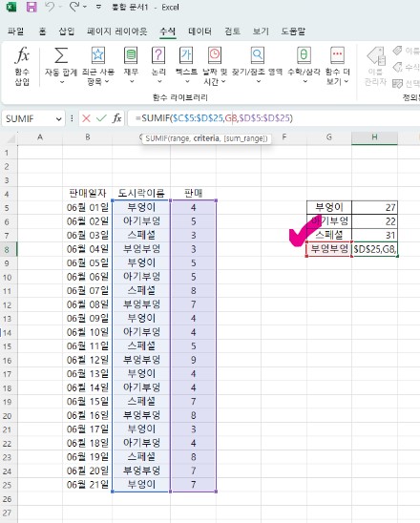The width and height of the screenshot is (420, 523).
Task: Open the Math & Trig (수학/삼각) functions icon
Action: point(304,55)
